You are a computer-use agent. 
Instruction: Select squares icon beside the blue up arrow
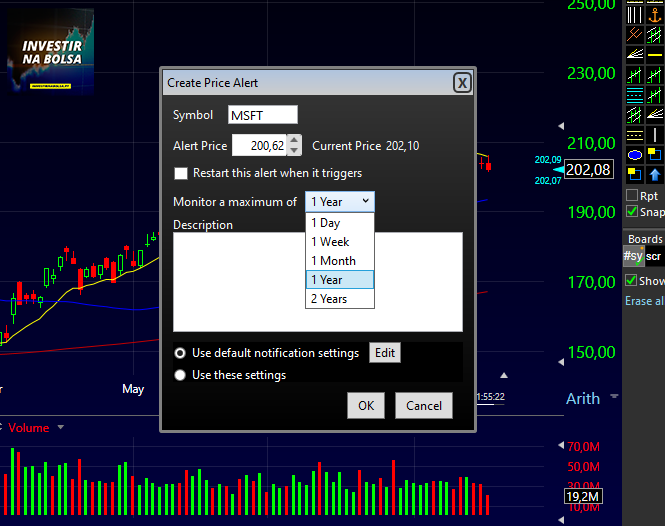click(x=634, y=174)
